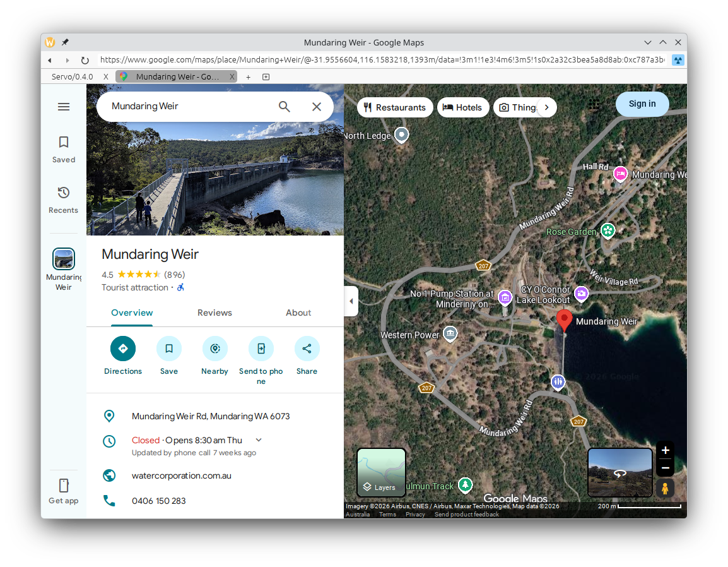Save Mundaring Weir place
The height and width of the screenshot is (567, 728).
tap(169, 349)
